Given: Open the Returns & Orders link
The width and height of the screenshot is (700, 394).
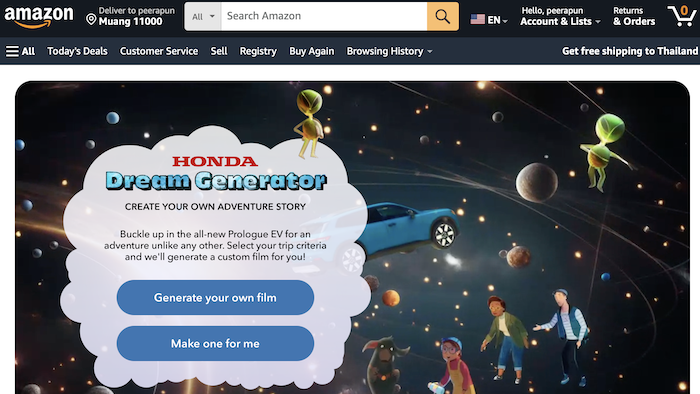Looking at the screenshot, I should 634,17.
